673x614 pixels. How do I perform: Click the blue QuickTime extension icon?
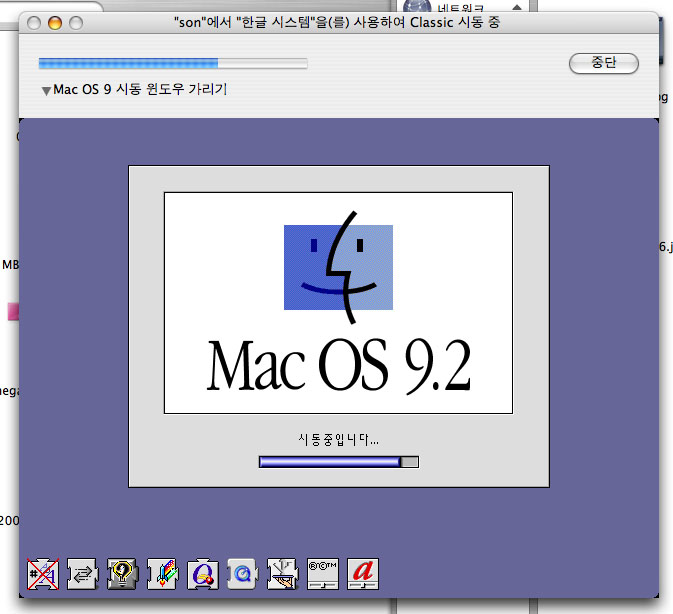click(243, 573)
